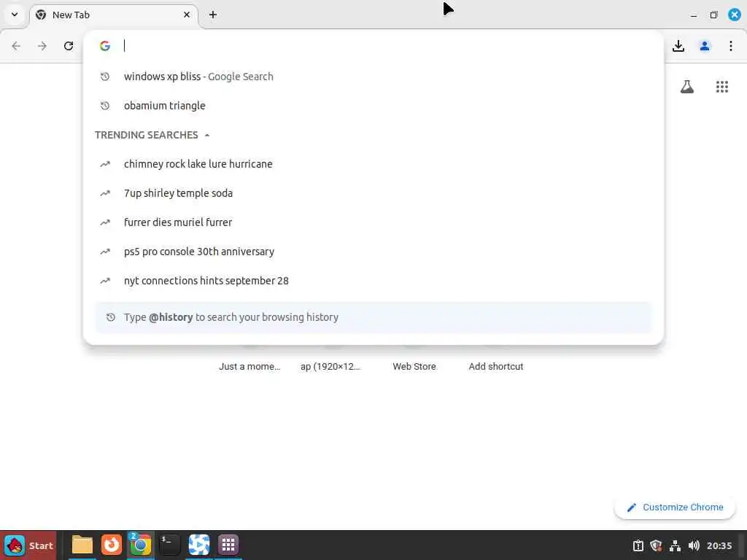Open the network tray icon

(x=675, y=545)
